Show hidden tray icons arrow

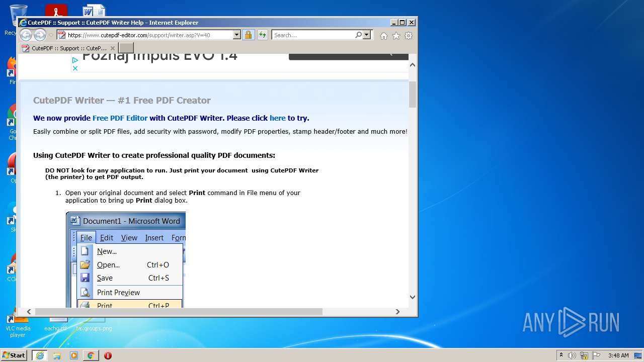click(561, 355)
